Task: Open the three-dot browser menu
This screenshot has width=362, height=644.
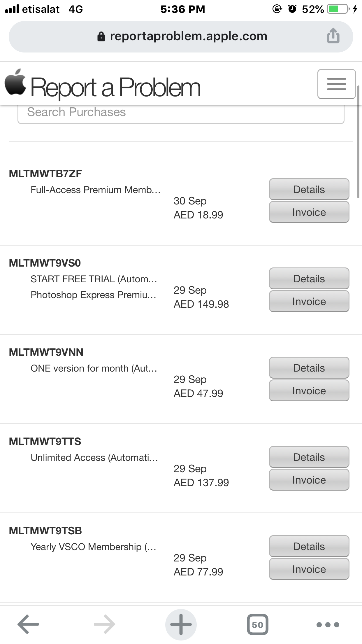Action: pyautogui.click(x=328, y=624)
